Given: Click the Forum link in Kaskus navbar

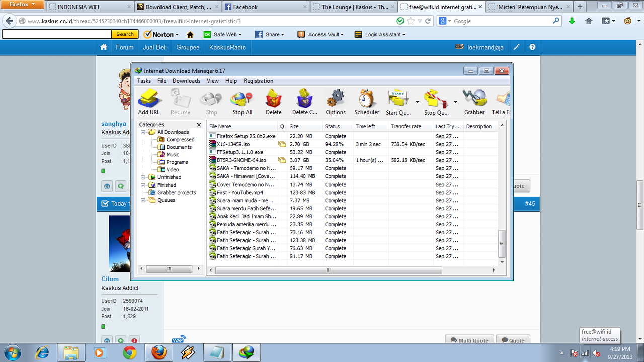Looking at the screenshot, I should tap(125, 47).
